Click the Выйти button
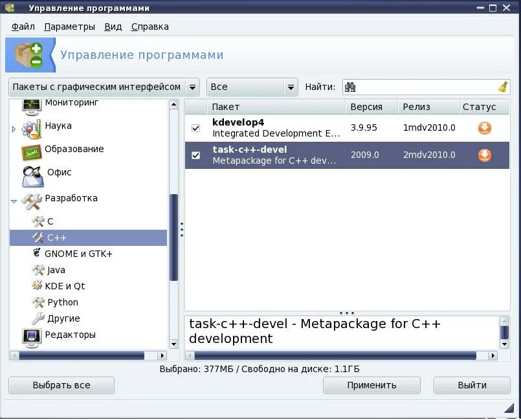Screen dimensions: 521x420 [x=472, y=385]
